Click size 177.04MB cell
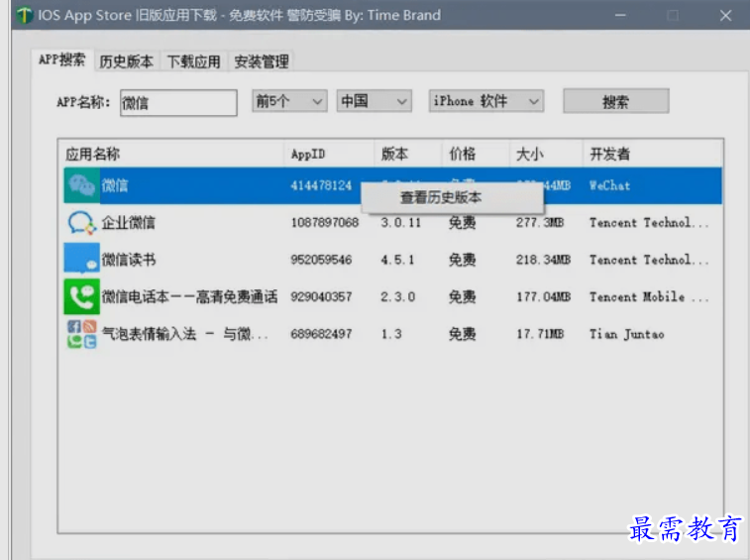Screen dimensions: 750x560 tap(543, 296)
